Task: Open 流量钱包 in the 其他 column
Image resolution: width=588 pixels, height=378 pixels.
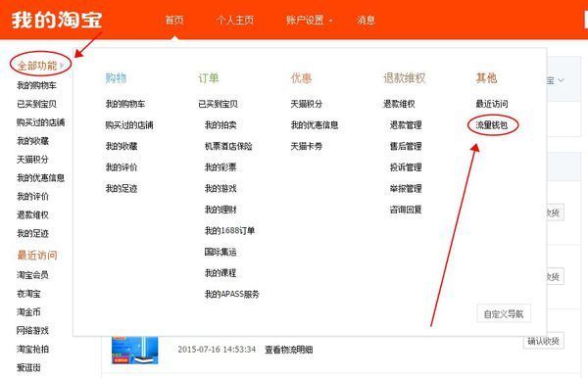Action: (492, 125)
